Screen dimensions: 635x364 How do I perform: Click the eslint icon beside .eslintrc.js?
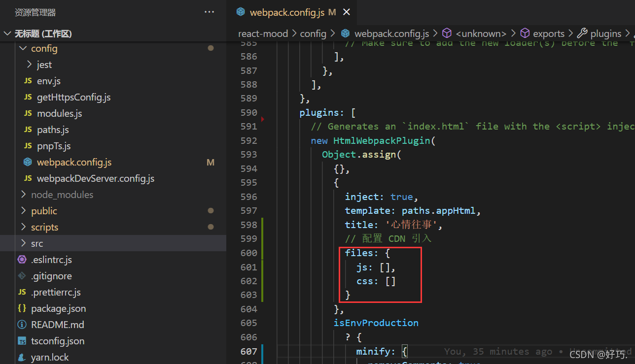pyautogui.click(x=22, y=260)
